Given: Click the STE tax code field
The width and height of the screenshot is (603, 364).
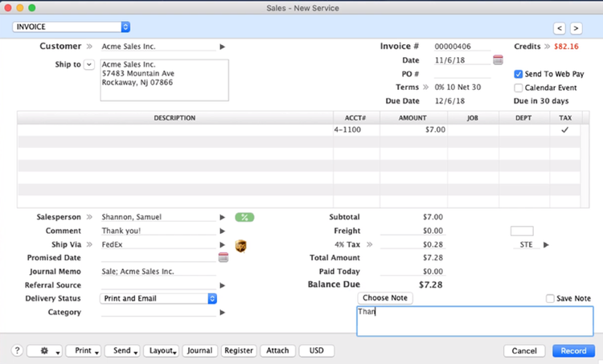Looking at the screenshot, I should click(526, 245).
